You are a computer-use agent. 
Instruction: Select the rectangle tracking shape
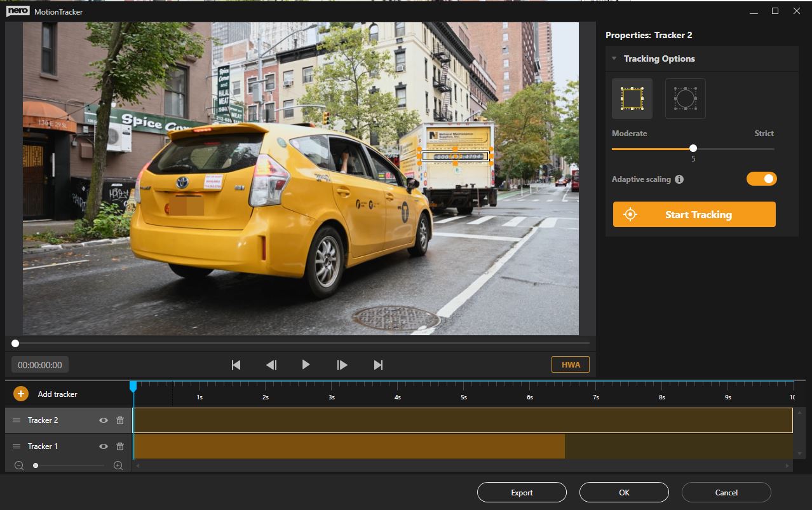[x=632, y=99]
